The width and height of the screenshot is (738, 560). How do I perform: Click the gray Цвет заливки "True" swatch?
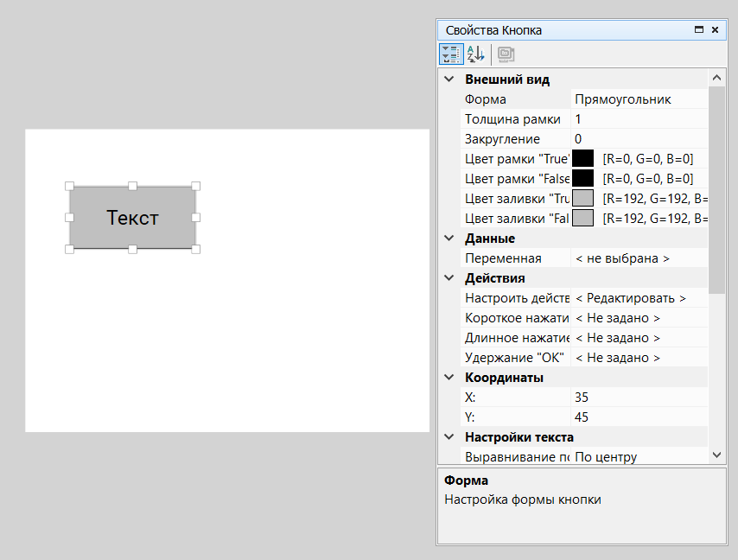583,199
